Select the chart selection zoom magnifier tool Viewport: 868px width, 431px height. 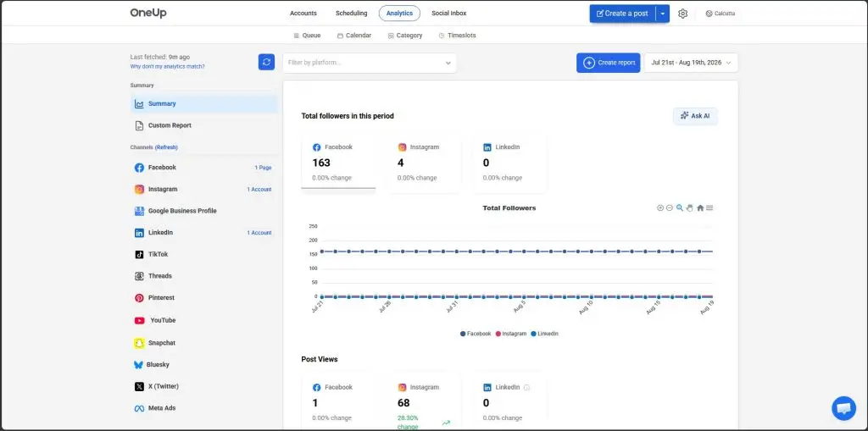(680, 208)
